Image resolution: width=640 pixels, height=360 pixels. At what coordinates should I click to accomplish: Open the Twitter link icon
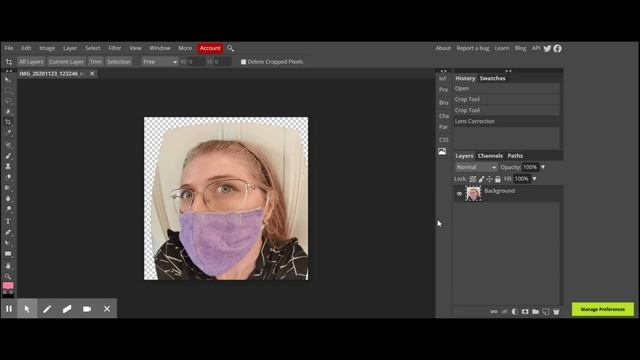tap(547, 49)
